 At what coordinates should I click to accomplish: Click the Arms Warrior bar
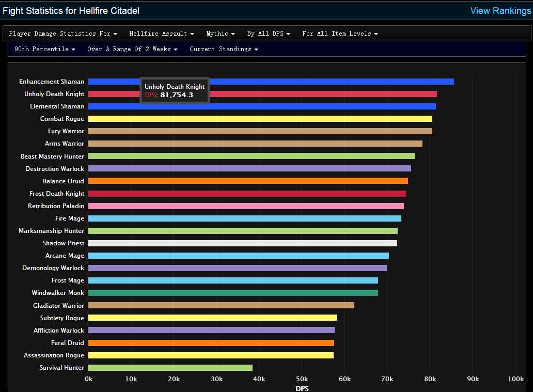(x=255, y=144)
